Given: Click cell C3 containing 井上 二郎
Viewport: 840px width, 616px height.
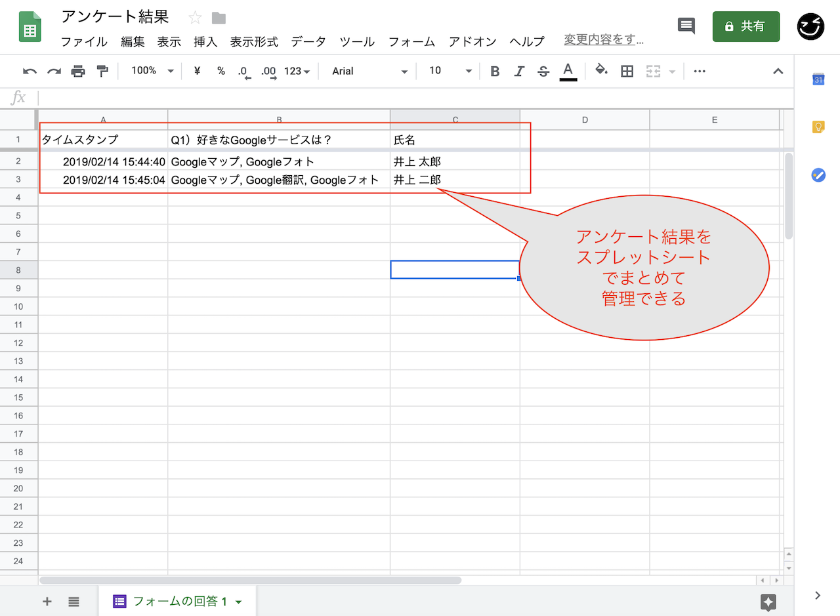Looking at the screenshot, I should (x=454, y=180).
